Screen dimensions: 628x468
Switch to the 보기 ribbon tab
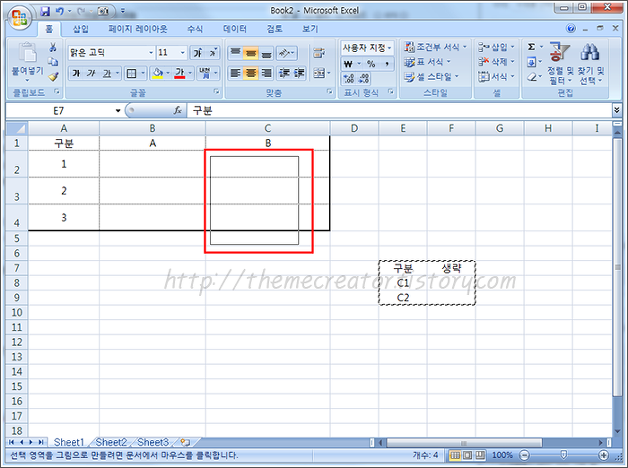coord(310,29)
